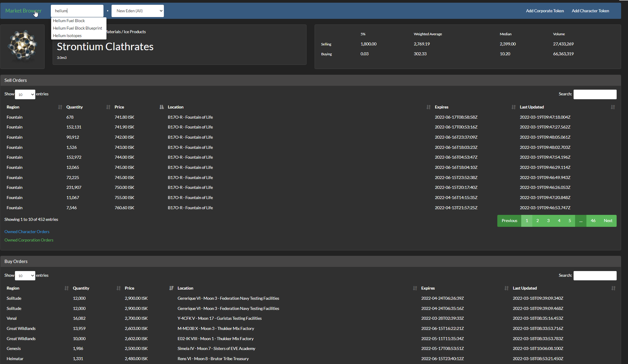Jump to page 46 of sell orders
The width and height of the screenshot is (628, 364).
click(593, 221)
